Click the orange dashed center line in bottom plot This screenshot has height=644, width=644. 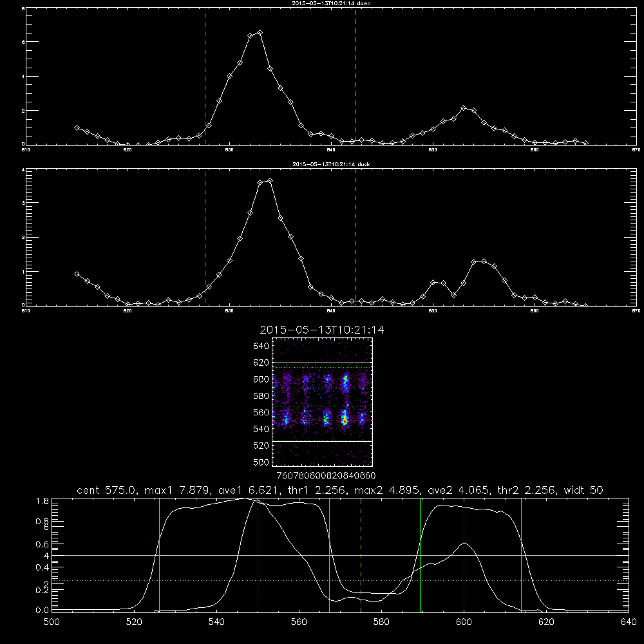pyautogui.click(x=361, y=554)
